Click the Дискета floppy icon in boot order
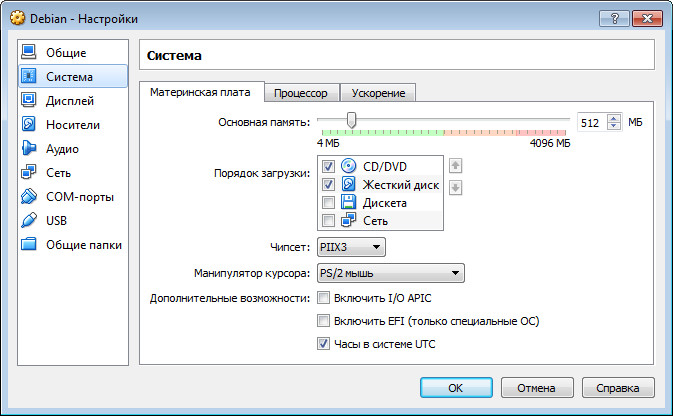 pos(349,202)
